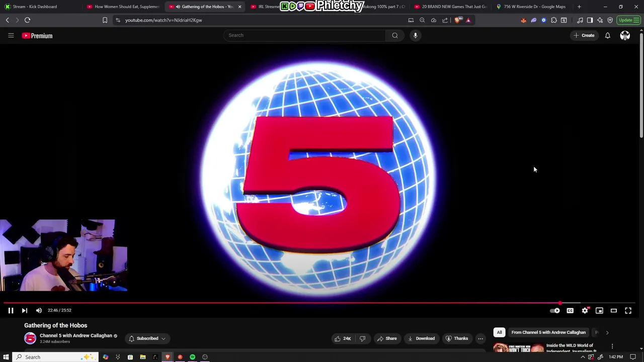Open the player settings gear
The width and height of the screenshot is (644, 362).
(585, 311)
